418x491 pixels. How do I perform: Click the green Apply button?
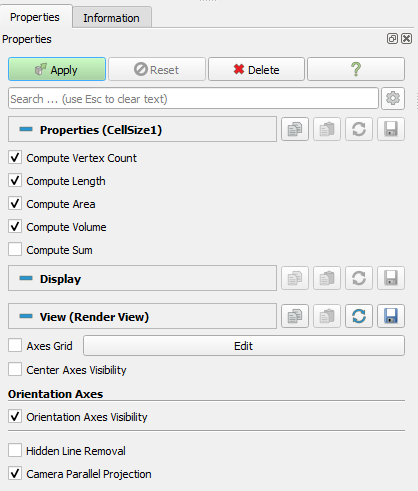click(x=57, y=69)
